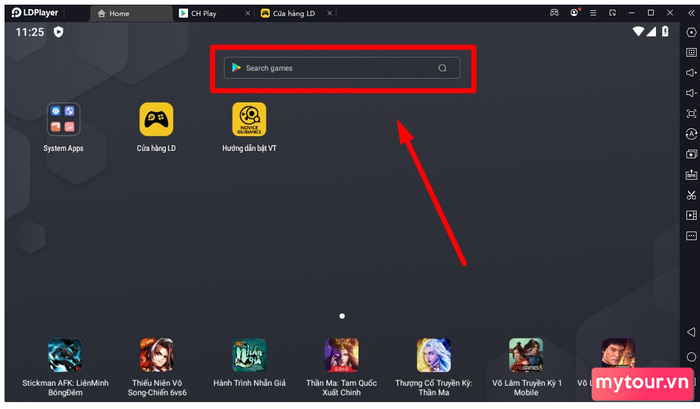The image size is (700, 409).
Task: Launch Hành Trình Nhẫn Giả game
Action: [249, 355]
